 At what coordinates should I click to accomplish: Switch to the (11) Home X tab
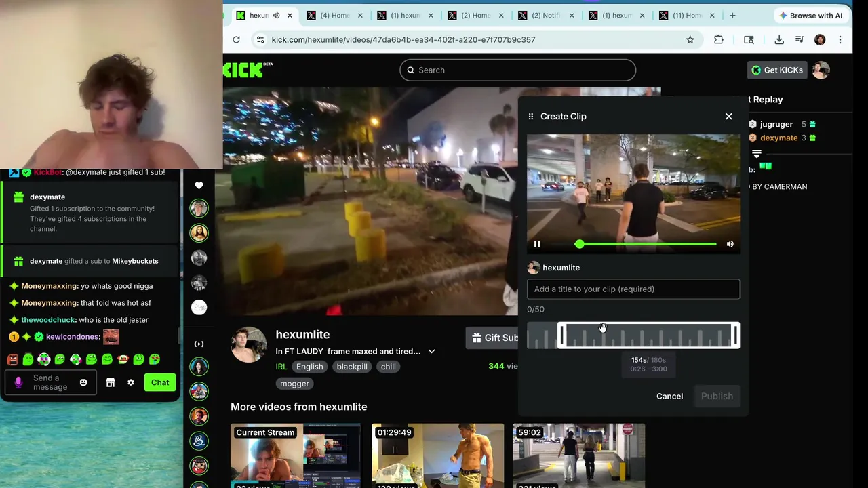click(x=687, y=15)
